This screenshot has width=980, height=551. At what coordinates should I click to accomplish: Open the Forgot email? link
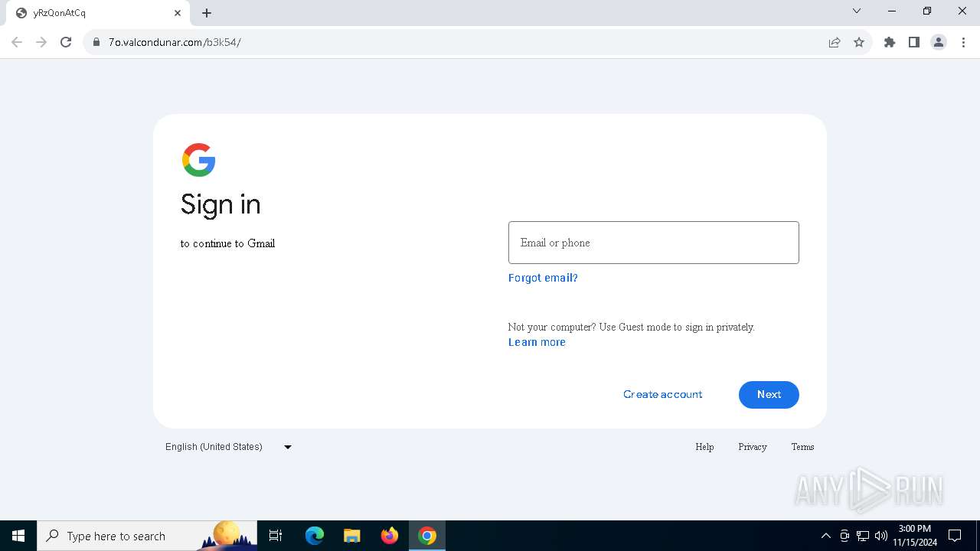coord(543,278)
